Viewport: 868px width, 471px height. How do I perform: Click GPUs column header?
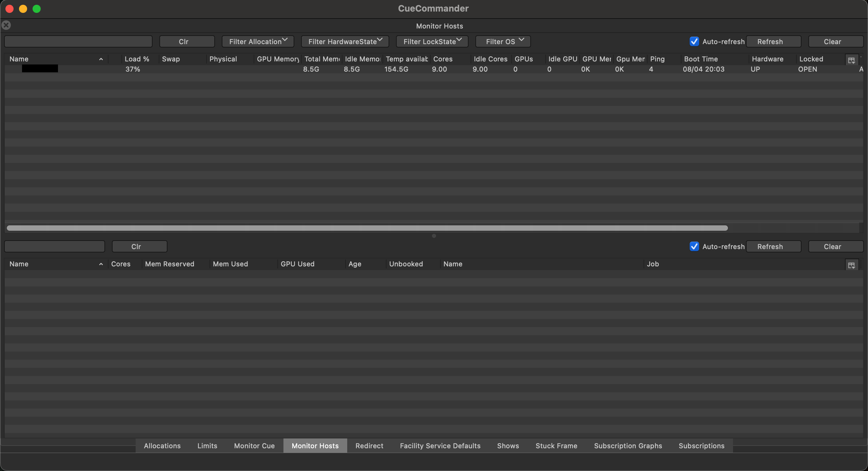528,59
